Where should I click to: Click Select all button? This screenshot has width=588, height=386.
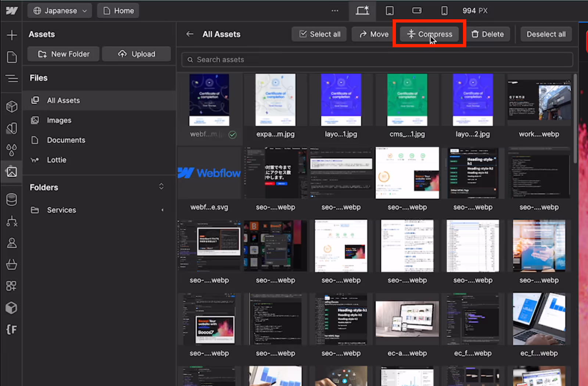pos(319,34)
